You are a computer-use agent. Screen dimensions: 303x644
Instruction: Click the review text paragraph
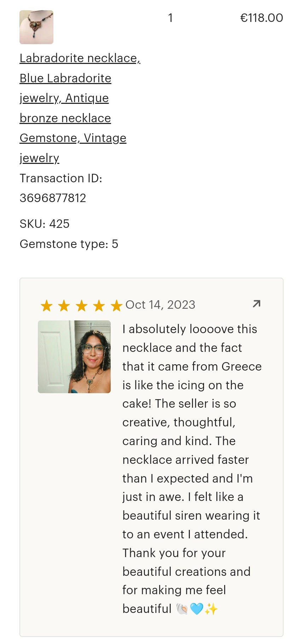point(191,459)
